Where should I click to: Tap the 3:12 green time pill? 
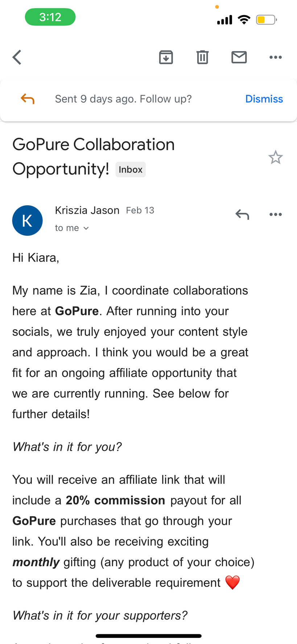point(50,17)
